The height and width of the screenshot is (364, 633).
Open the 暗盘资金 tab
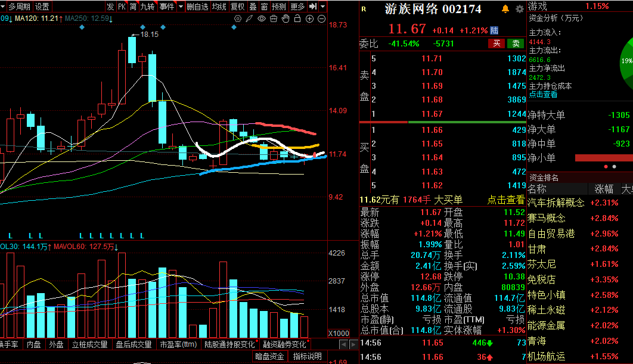[x=269, y=356]
